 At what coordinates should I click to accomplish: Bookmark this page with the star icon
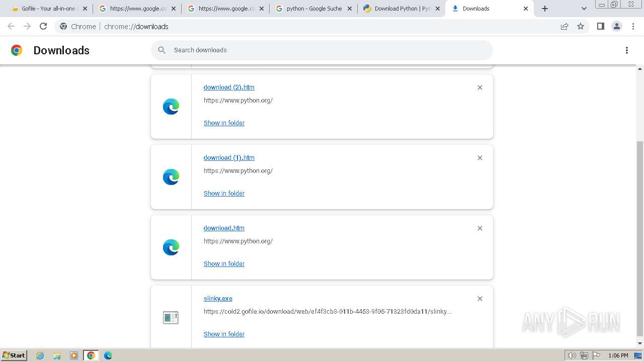click(581, 26)
